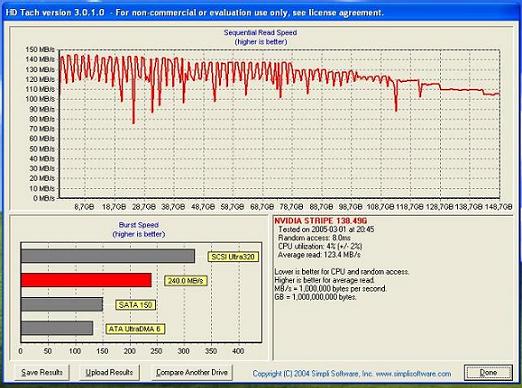Screen dimensions: 522x388
Task: Click the ATA UltraDMA 6 label
Action: (135, 329)
